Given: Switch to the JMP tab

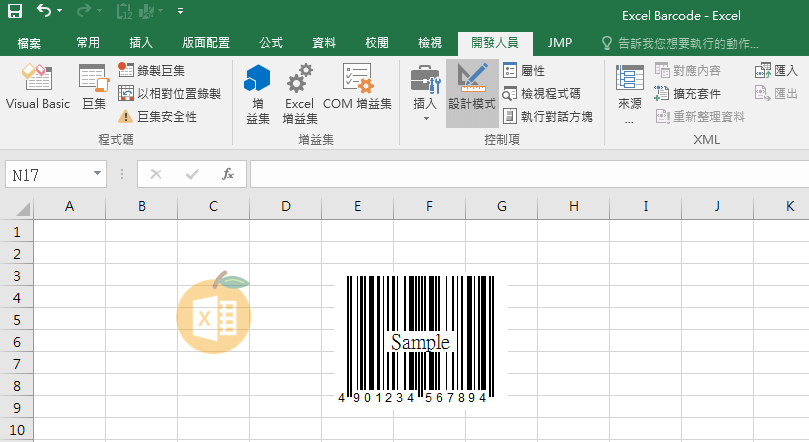Looking at the screenshot, I should [560, 43].
